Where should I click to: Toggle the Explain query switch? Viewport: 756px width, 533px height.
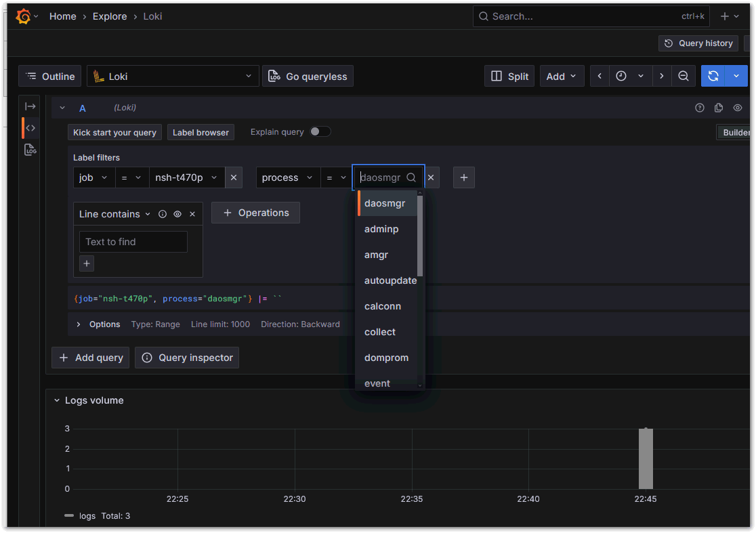click(x=318, y=131)
